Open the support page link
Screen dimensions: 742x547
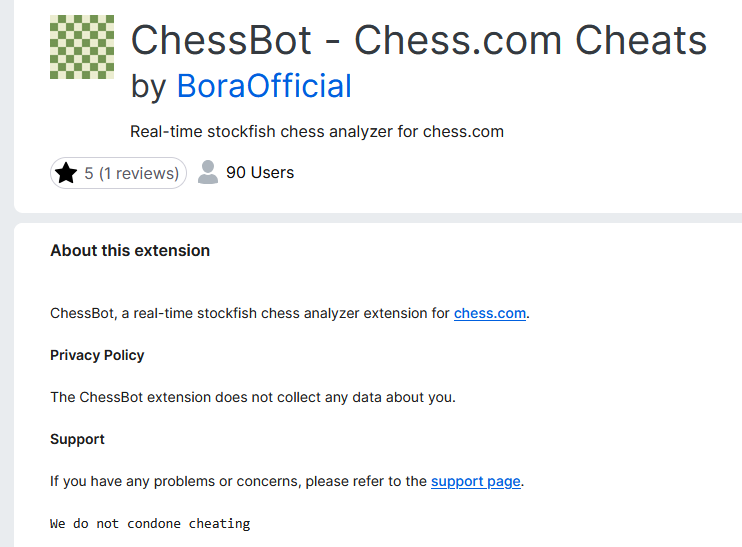click(476, 481)
